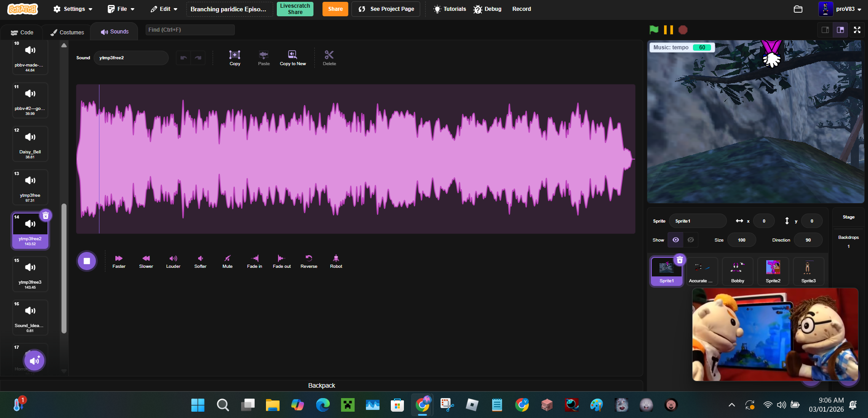Click Copy to New icon
The image size is (868, 418).
point(293,58)
